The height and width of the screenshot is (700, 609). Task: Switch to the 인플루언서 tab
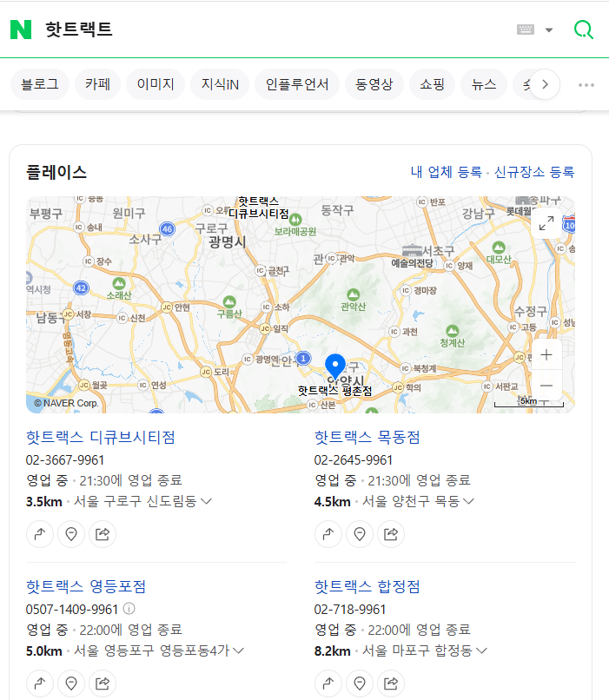click(x=297, y=84)
